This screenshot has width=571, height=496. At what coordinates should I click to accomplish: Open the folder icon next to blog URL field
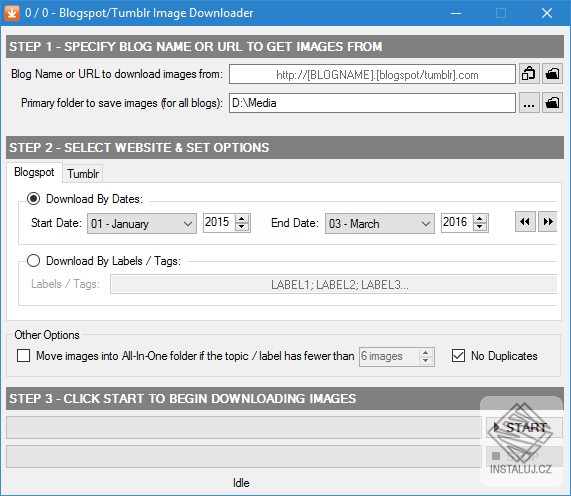pos(552,74)
